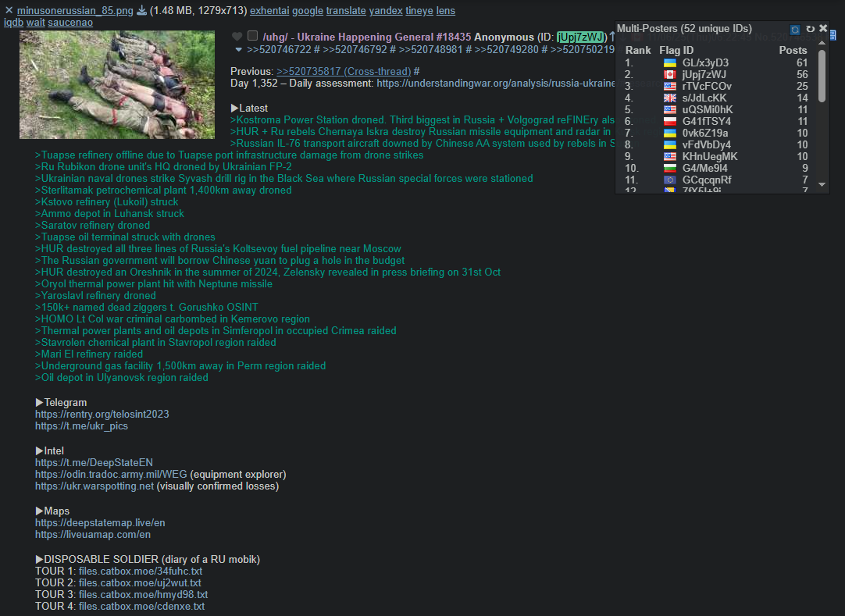Open previous thread >>520735817 cross-thread link

tap(344, 71)
